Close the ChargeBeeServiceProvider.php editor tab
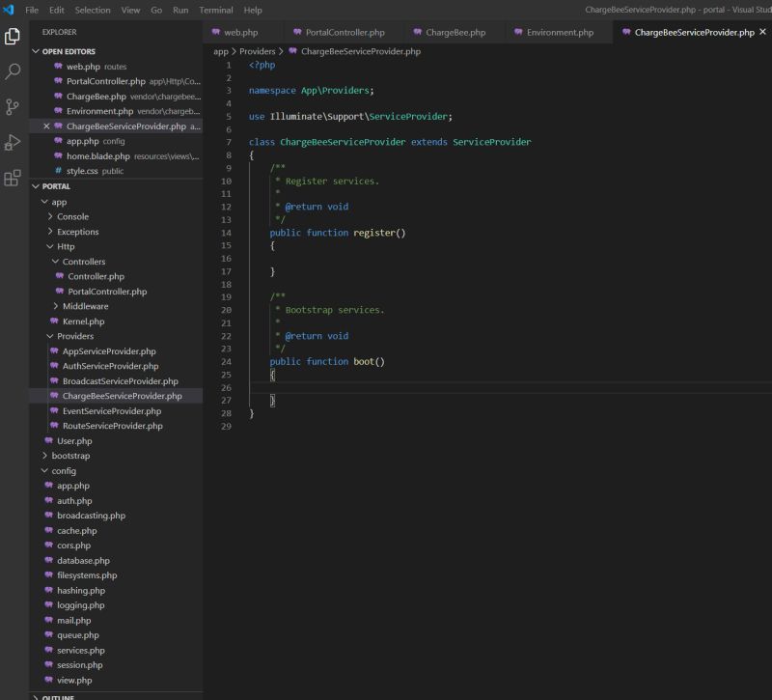This screenshot has height=700, width=772. point(762,32)
